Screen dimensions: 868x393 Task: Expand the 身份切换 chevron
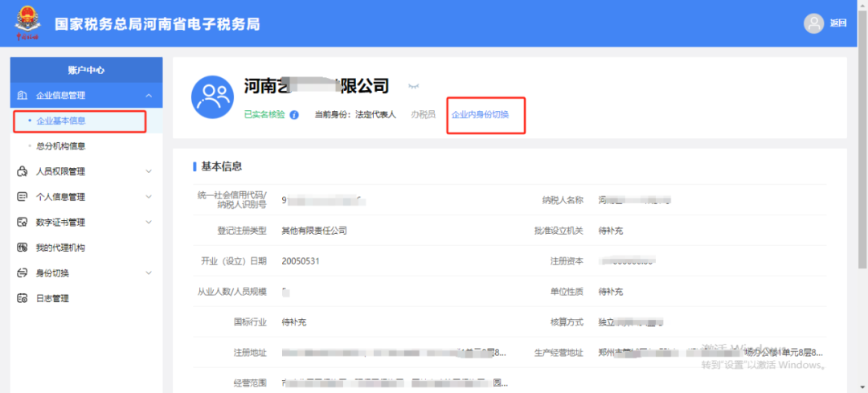point(149,273)
